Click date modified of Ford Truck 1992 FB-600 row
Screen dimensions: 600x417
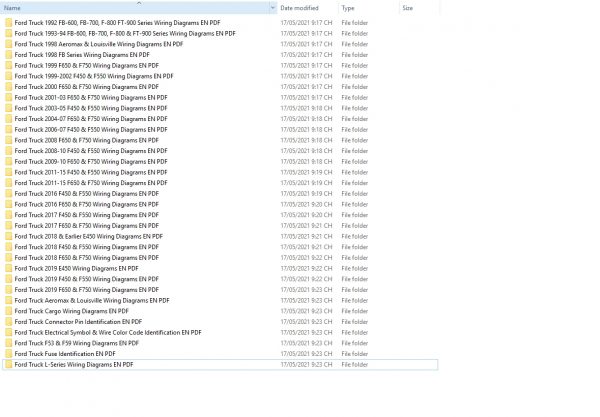click(x=306, y=23)
